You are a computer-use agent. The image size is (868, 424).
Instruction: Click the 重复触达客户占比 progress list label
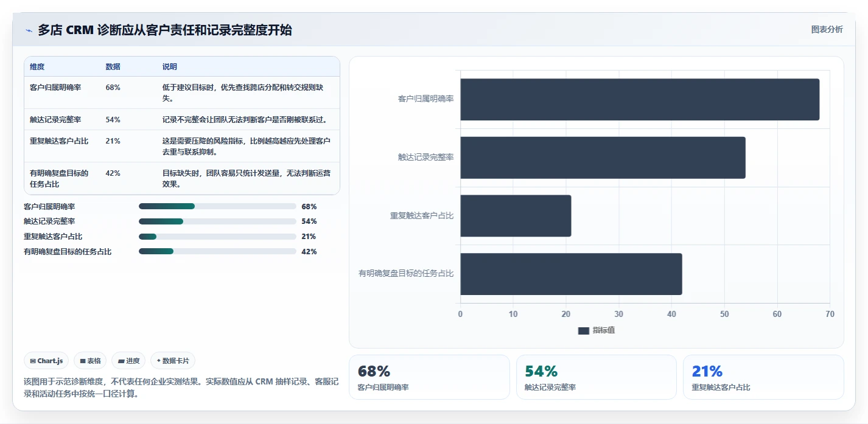click(53, 237)
